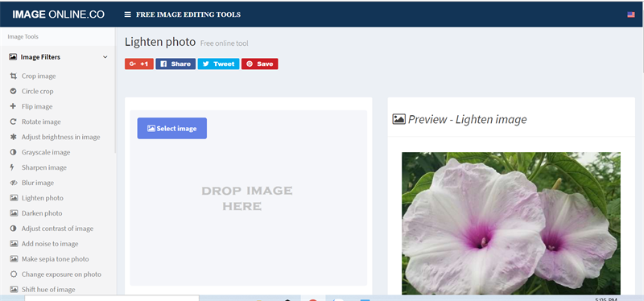Collapse the Image Filters section chevron
This screenshot has height=301, width=644.
105,57
